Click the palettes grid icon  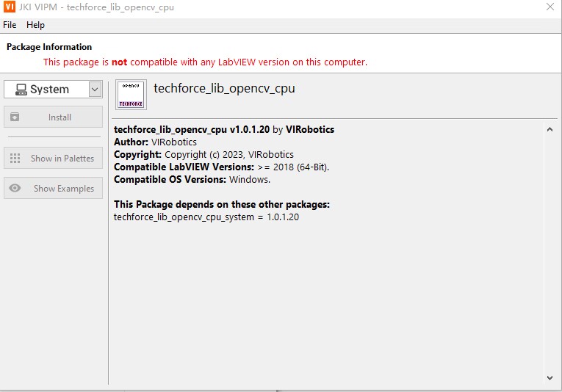[15, 159]
